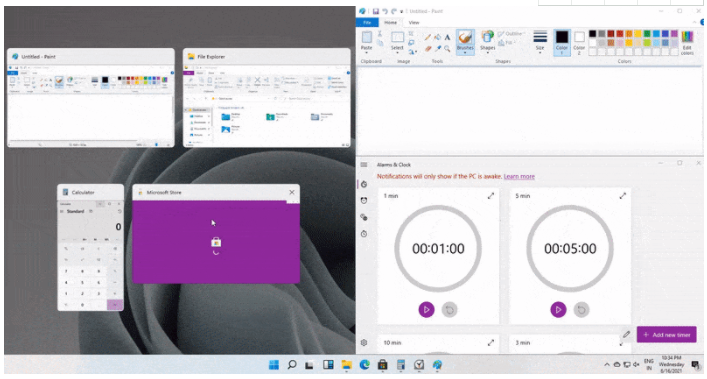Choose the Untitled - Paint window thumbnail
The width and height of the screenshot is (707, 379).
(91, 98)
